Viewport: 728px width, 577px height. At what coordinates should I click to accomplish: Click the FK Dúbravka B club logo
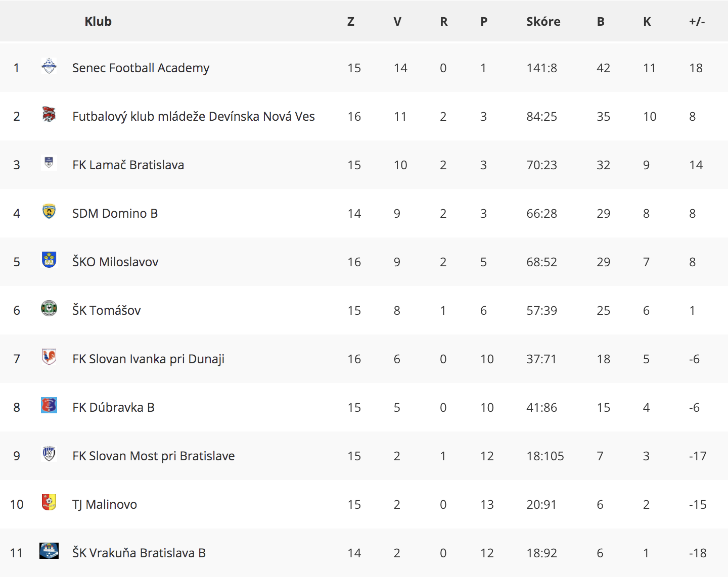(x=49, y=405)
